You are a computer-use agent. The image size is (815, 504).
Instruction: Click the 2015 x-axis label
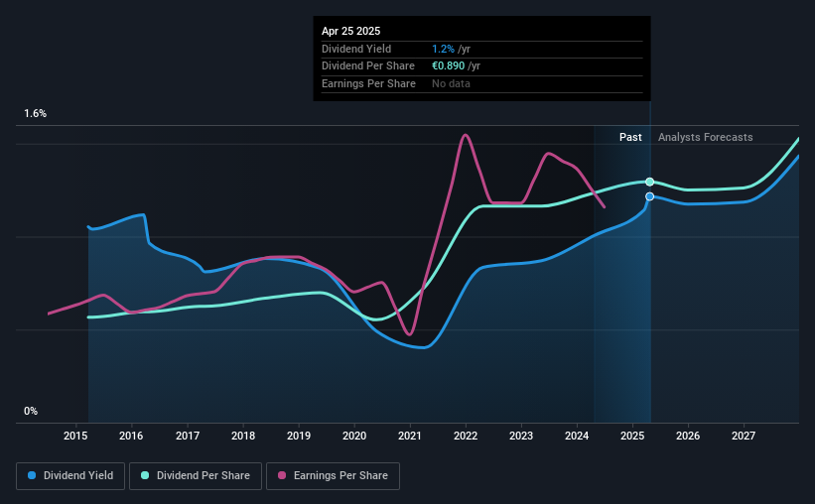click(x=75, y=436)
